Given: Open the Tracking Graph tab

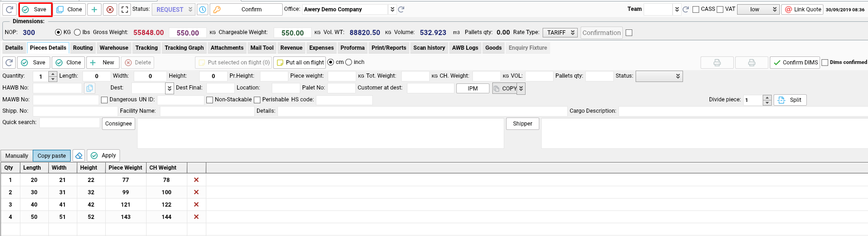Looking at the screenshot, I should (184, 48).
